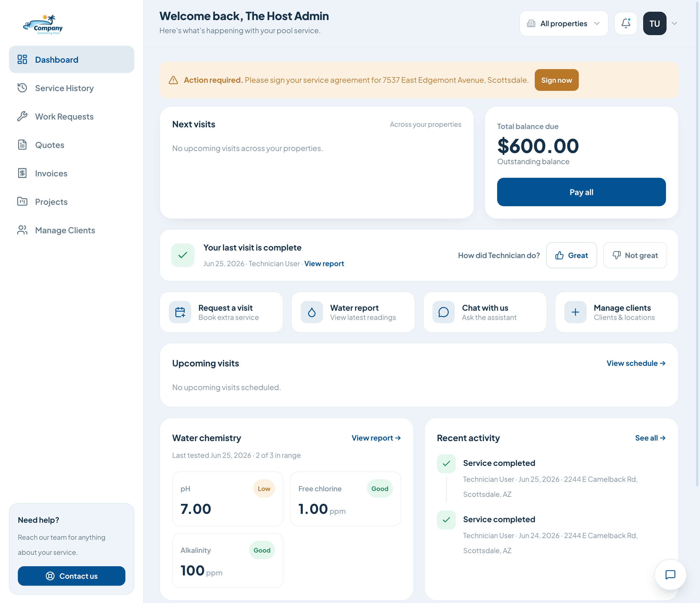Rate the technician Great with thumbs up
700x603 pixels.
click(572, 255)
